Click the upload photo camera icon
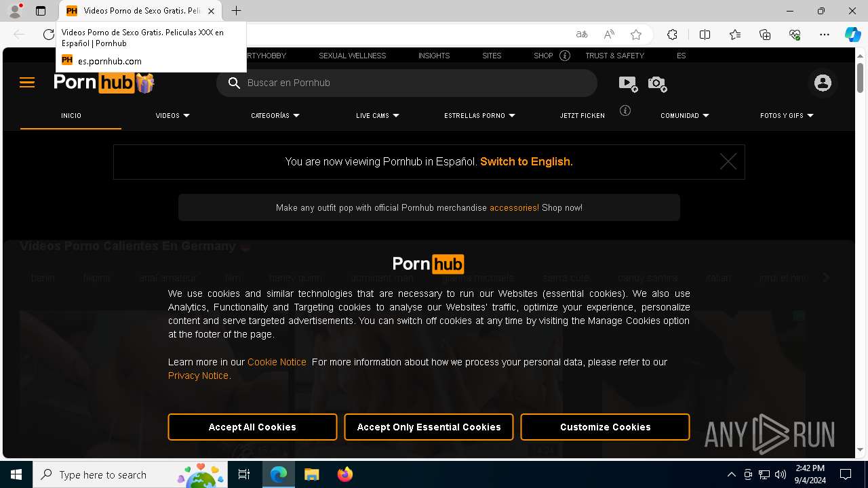 tap(657, 83)
